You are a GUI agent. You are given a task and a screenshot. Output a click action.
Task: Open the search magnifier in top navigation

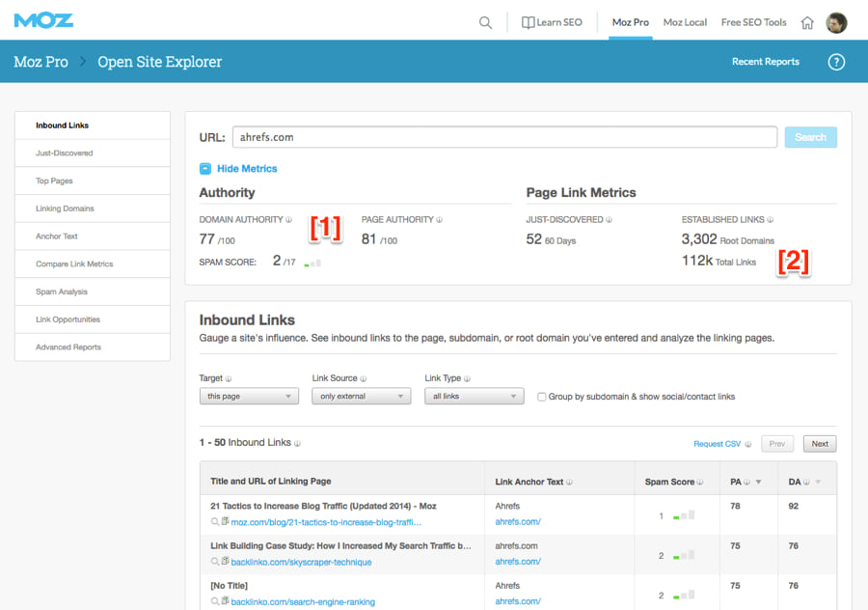[x=485, y=23]
